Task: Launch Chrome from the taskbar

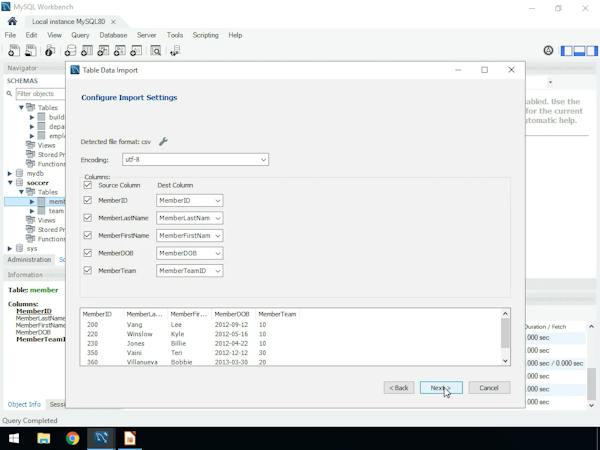Action: click(72, 438)
